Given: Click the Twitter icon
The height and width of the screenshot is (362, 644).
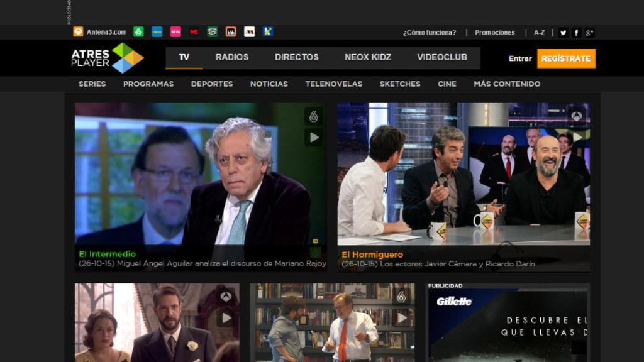Looking at the screenshot, I should [x=563, y=32].
